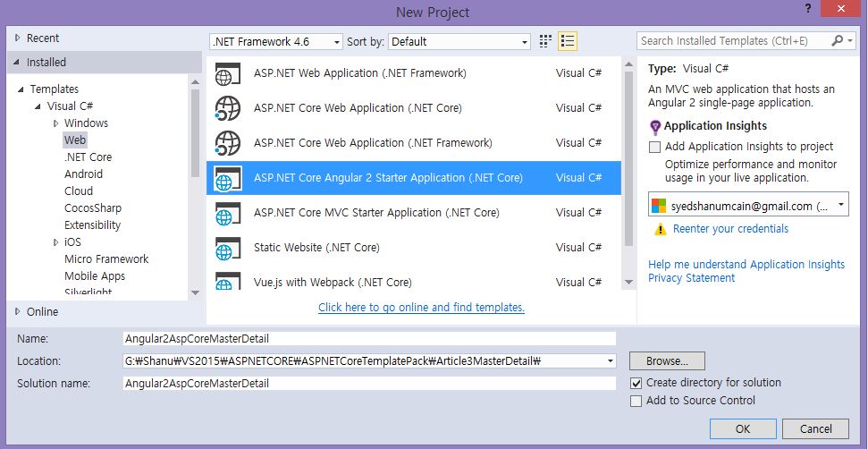868x449 pixels.
Task: Click the Name text field
Action: (x=369, y=339)
